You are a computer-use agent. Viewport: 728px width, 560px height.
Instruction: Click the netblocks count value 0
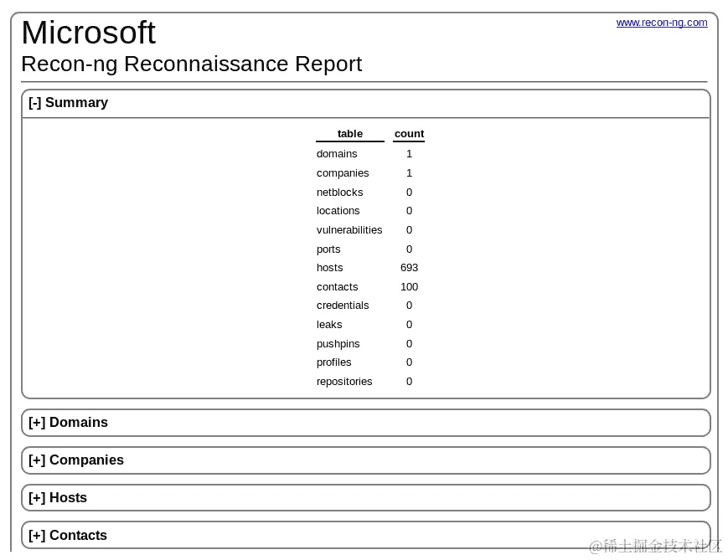(409, 192)
